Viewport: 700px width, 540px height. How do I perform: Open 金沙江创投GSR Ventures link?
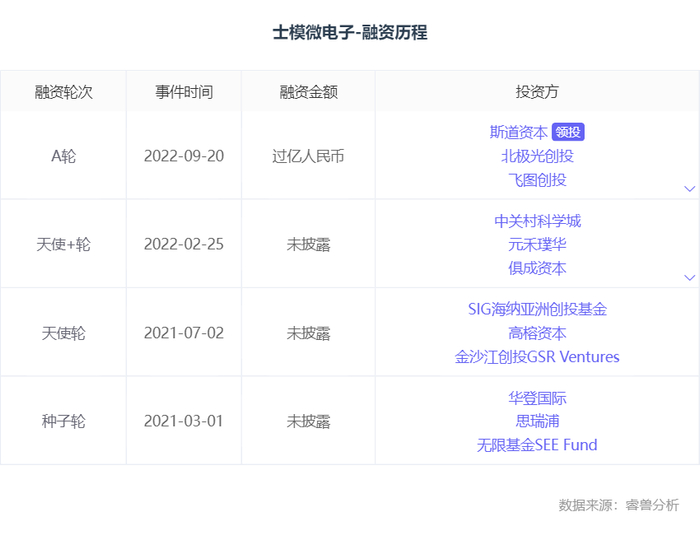[537, 357]
